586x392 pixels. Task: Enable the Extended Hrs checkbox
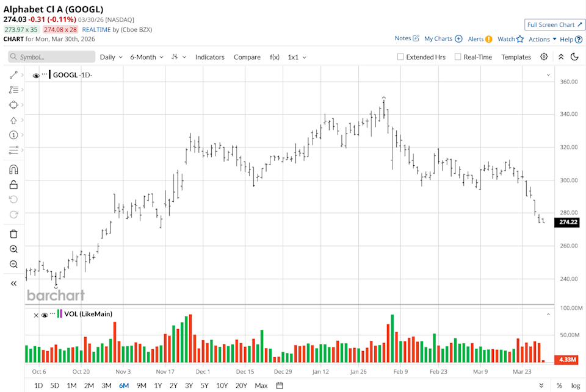[400, 57]
